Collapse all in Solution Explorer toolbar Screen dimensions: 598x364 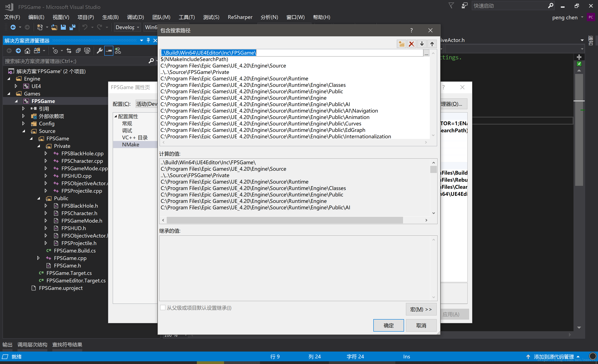point(78,51)
